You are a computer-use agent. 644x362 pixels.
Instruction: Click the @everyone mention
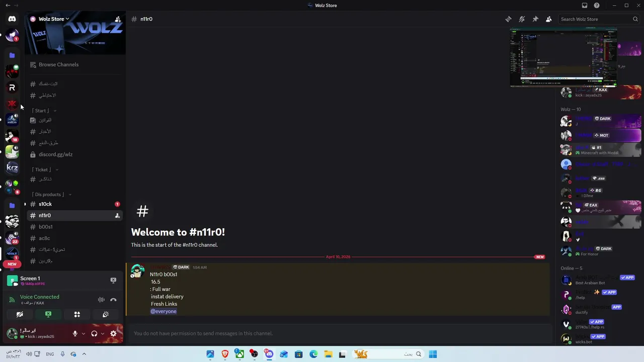click(x=164, y=311)
